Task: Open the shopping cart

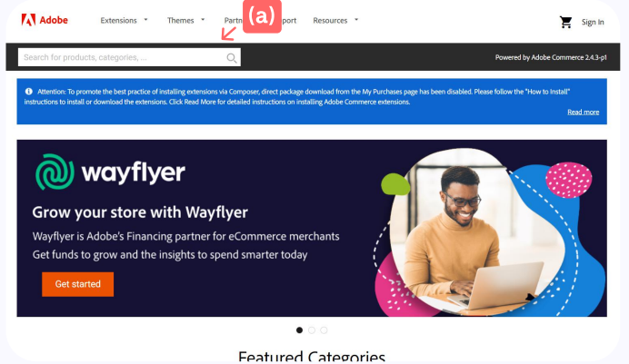Action: pos(565,22)
